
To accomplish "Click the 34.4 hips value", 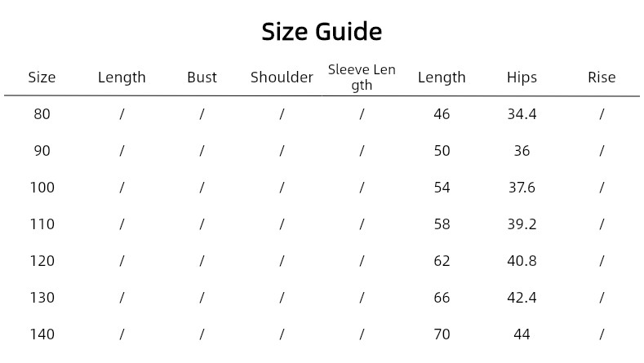I will [522, 114].
